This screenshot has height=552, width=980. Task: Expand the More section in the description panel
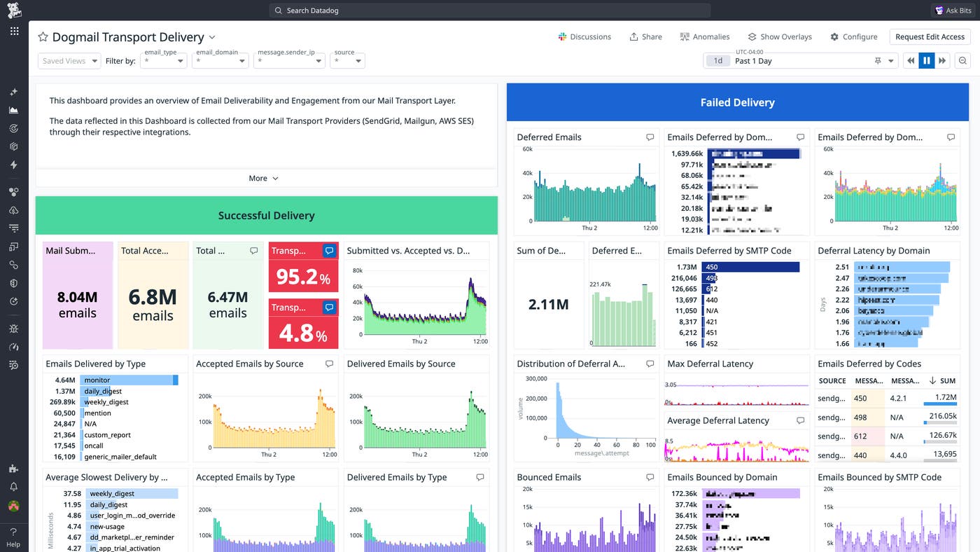(263, 178)
